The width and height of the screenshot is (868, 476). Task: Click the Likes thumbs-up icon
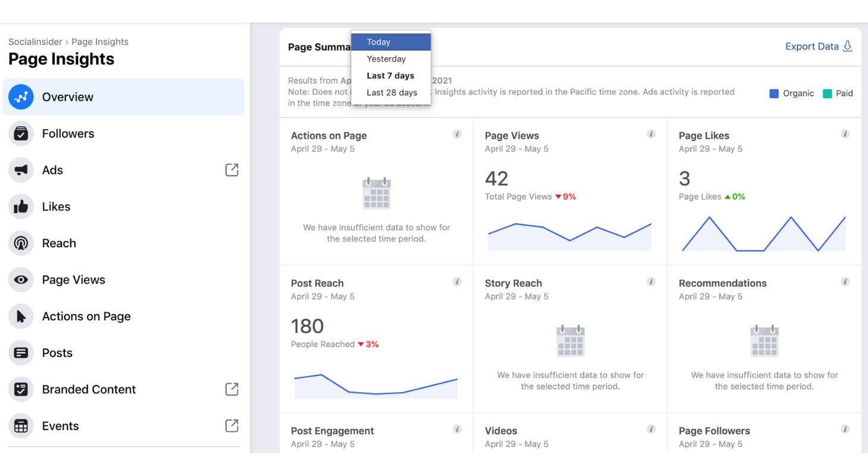coord(21,206)
